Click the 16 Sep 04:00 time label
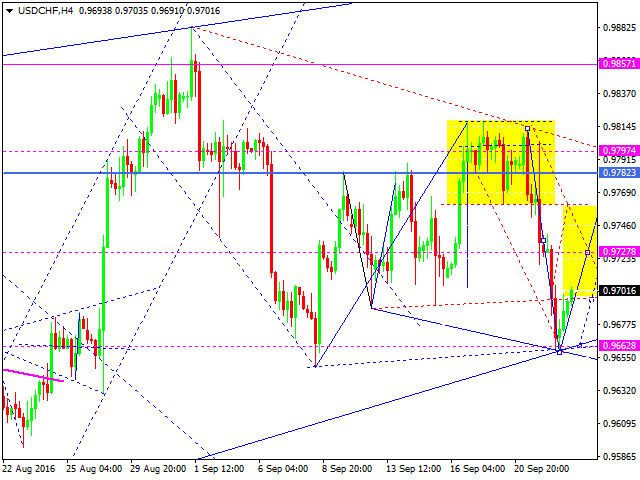The width and height of the screenshot is (640, 480). click(x=478, y=469)
